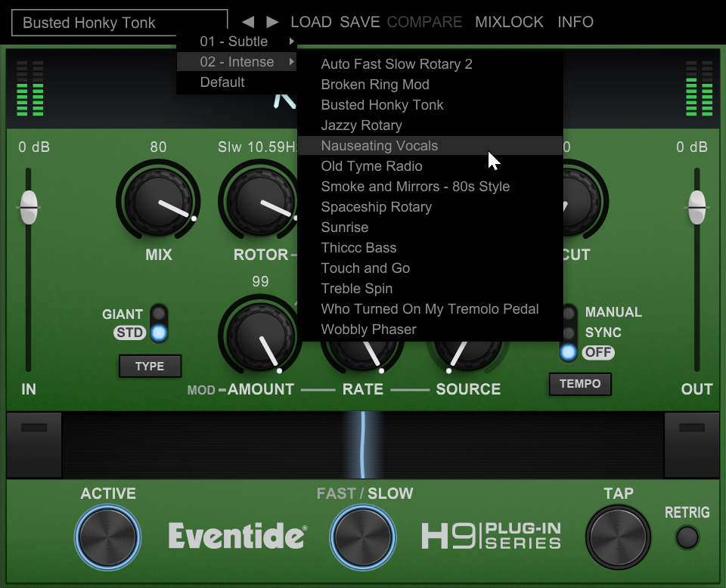The image size is (726, 588).
Task: Click the TEMPO button
Action: click(580, 384)
